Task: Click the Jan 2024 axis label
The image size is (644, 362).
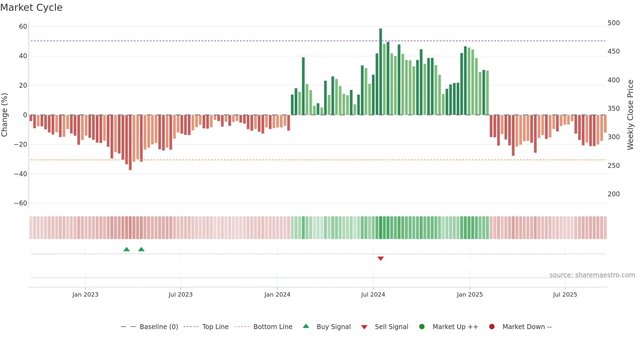Action: tap(277, 295)
